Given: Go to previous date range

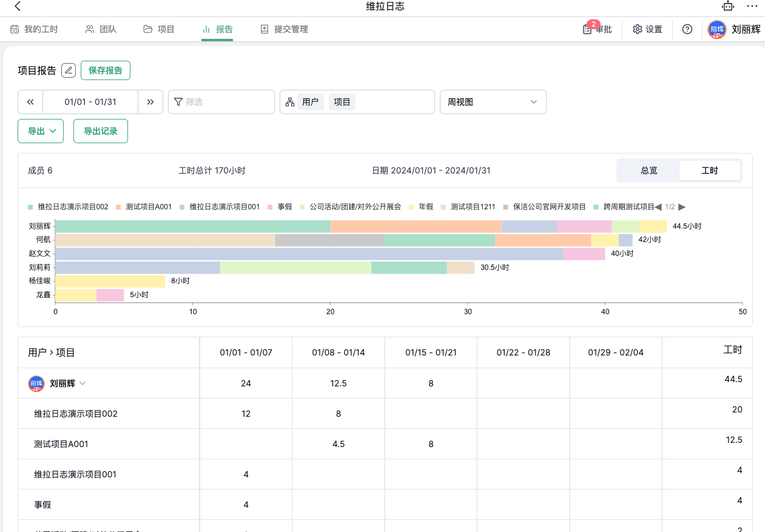Looking at the screenshot, I should 30,102.
